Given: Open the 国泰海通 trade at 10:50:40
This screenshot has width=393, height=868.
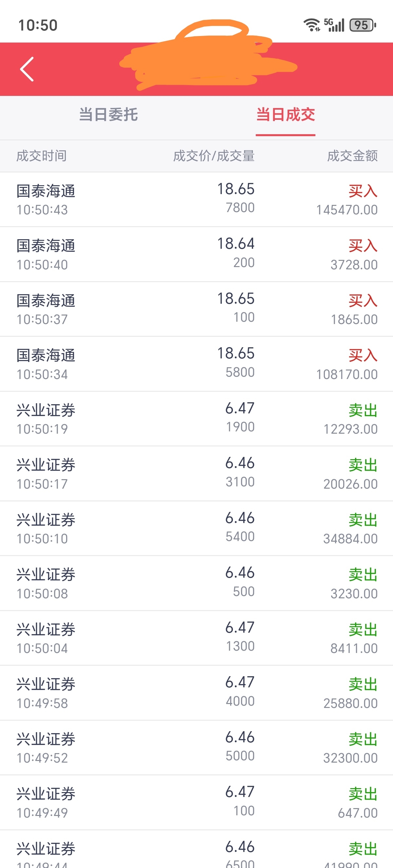Looking at the screenshot, I should (x=196, y=254).
